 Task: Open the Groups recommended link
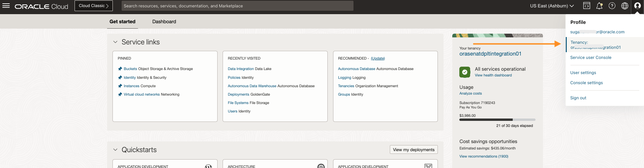pyautogui.click(x=344, y=94)
